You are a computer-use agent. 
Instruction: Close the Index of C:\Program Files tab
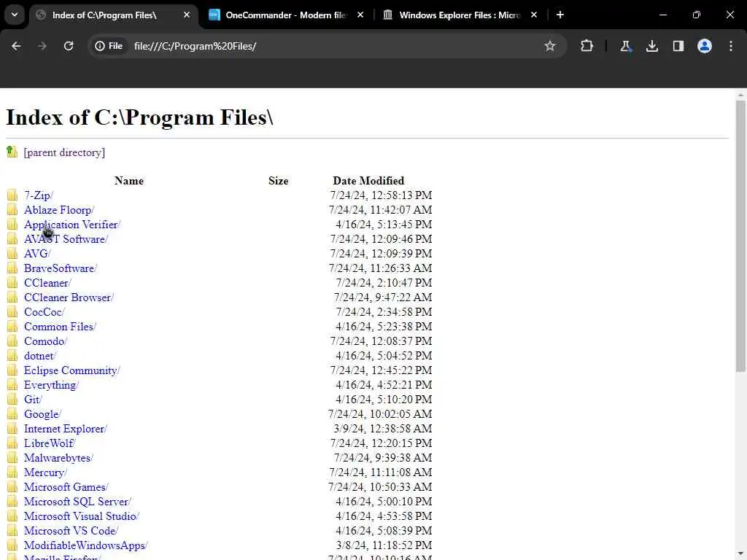coord(187,15)
